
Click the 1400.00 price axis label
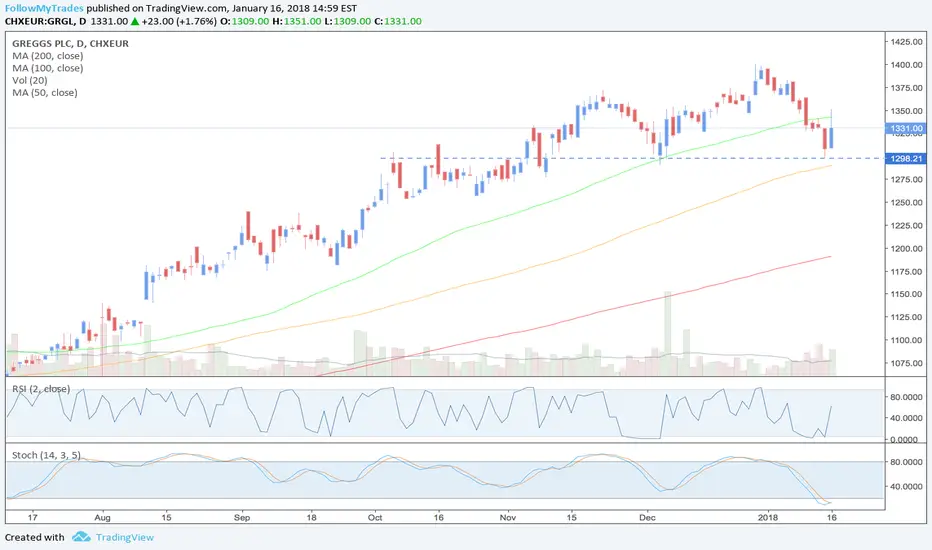tap(906, 65)
